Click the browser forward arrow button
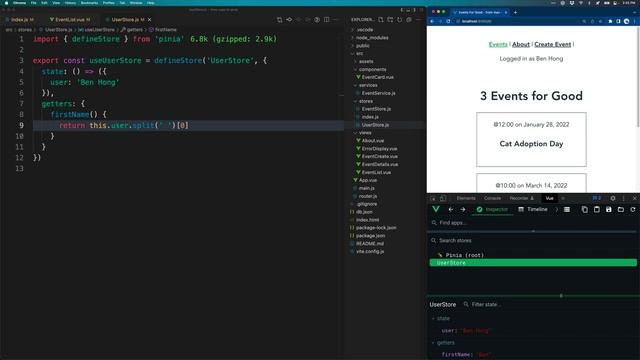Screen dimensions: 640x360 [x=440, y=21]
